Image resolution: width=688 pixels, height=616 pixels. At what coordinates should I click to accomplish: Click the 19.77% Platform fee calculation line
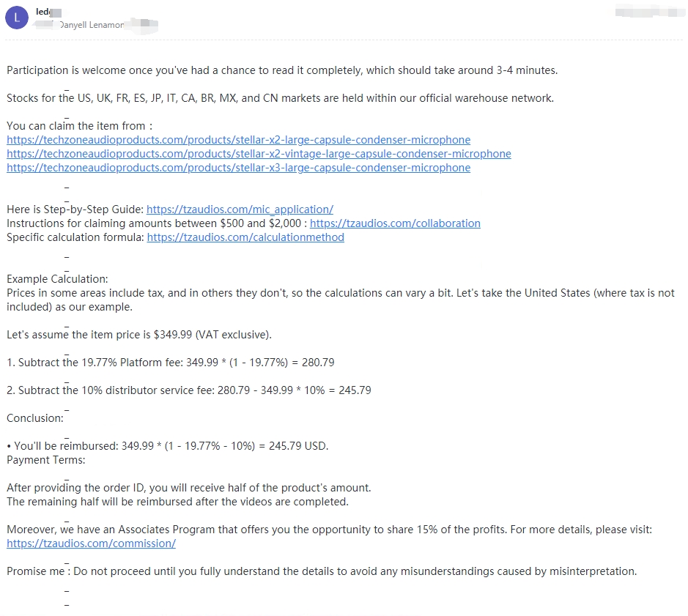pyautogui.click(x=170, y=363)
